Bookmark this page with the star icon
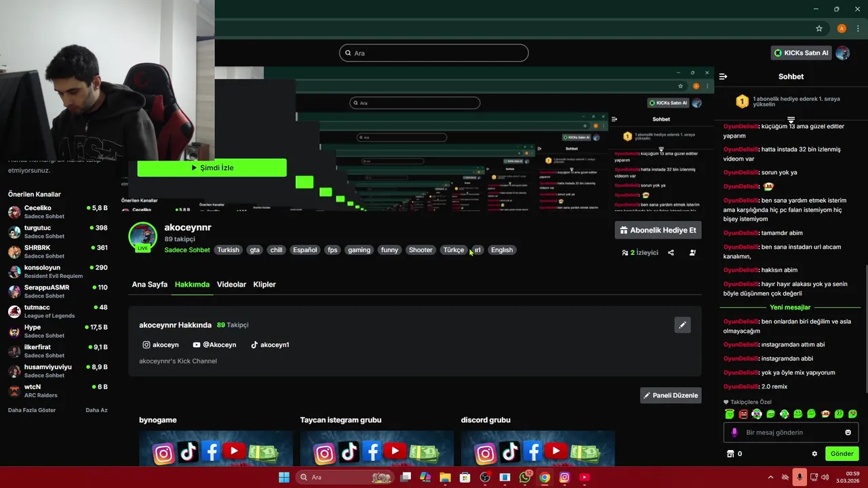Viewport: 868px width, 488px height. click(x=819, y=28)
